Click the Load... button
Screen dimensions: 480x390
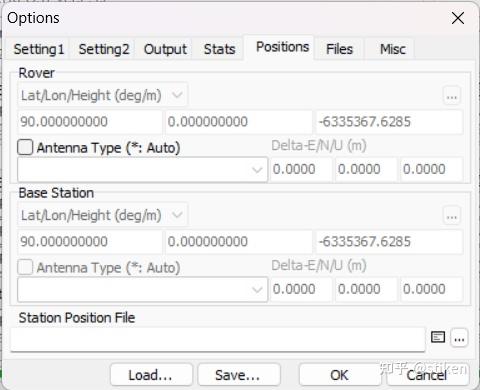click(151, 375)
